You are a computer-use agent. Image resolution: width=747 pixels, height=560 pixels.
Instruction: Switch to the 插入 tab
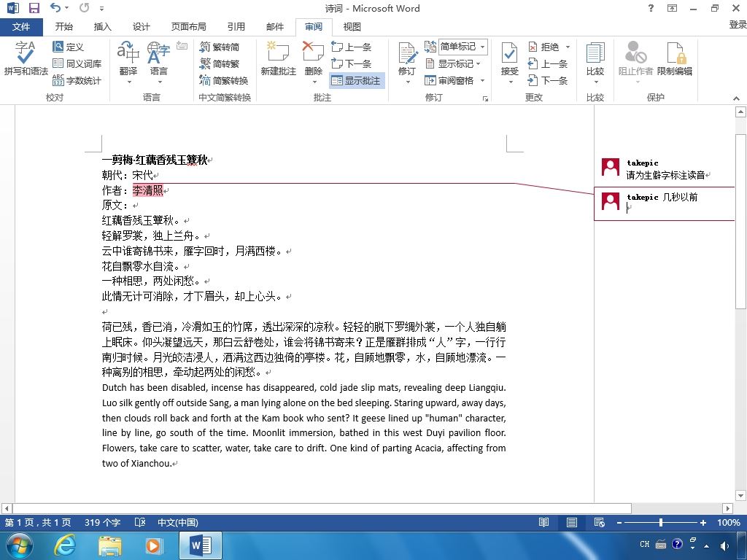pyautogui.click(x=102, y=27)
